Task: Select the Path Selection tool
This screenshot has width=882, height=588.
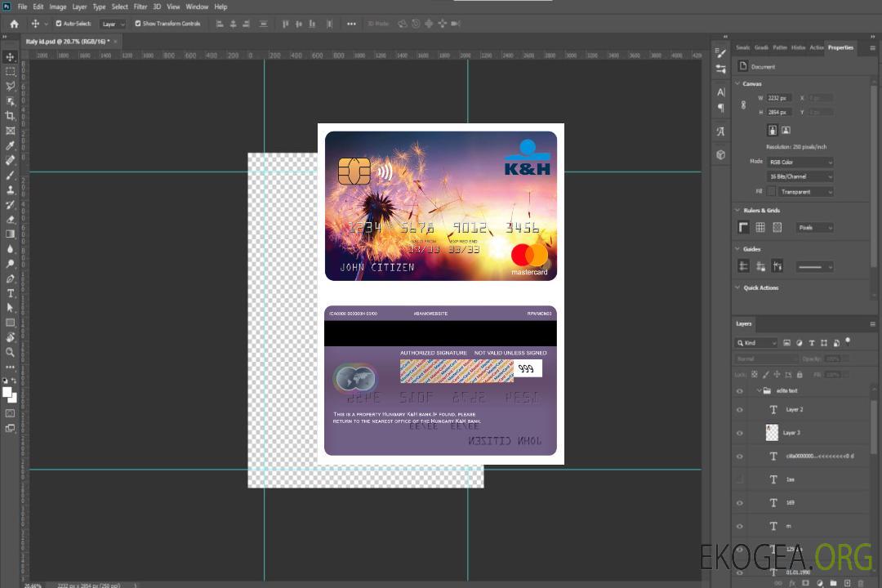Action: (10, 308)
